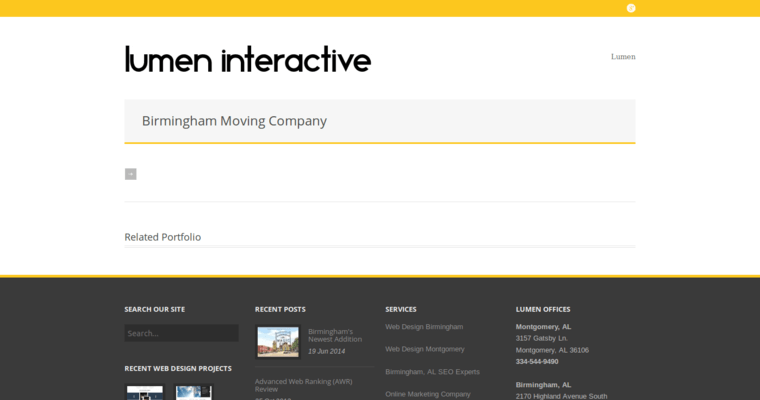Open the lumen interactive logo homepage link
The height and width of the screenshot is (400, 760).
248,59
